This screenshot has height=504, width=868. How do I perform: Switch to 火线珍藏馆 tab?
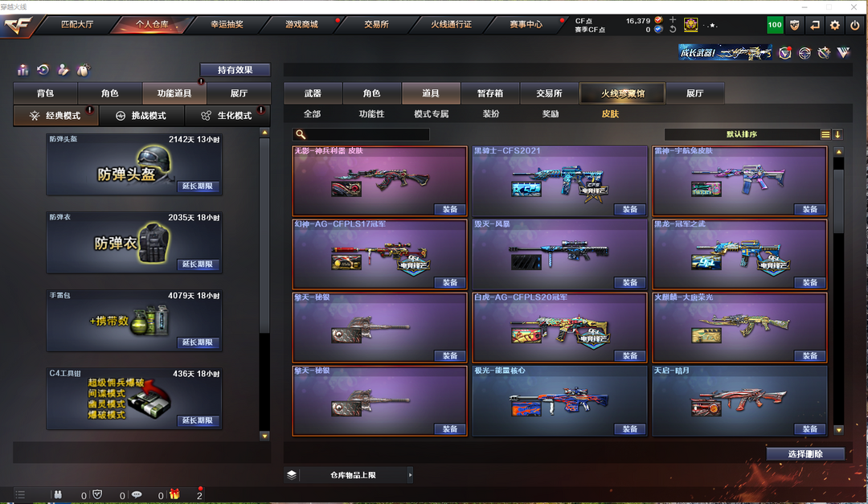(x=623, y=93)
